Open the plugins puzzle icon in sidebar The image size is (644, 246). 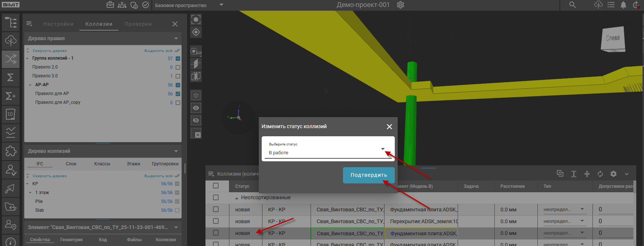pyautogui.click(x=11, y=151)
